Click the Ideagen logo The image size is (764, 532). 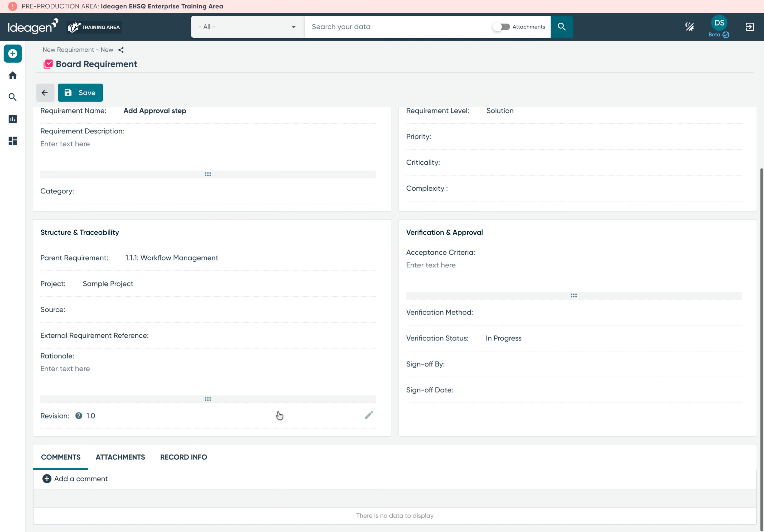[x=33, y=27]
